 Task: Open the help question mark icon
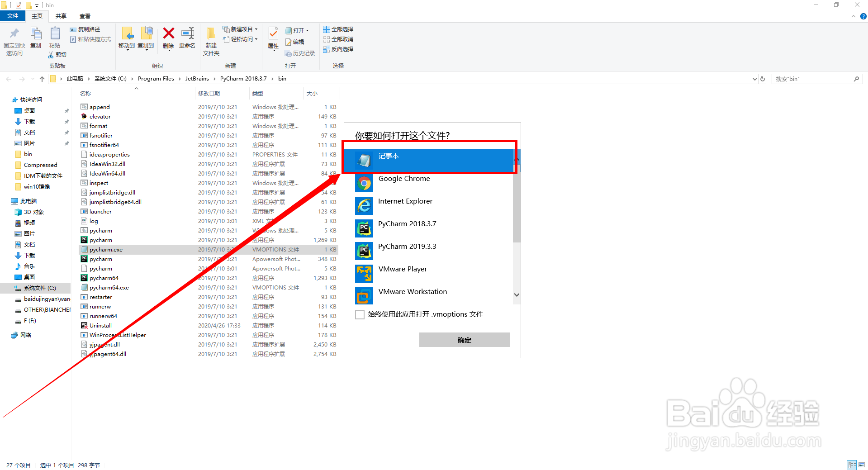tap(863, 16)
